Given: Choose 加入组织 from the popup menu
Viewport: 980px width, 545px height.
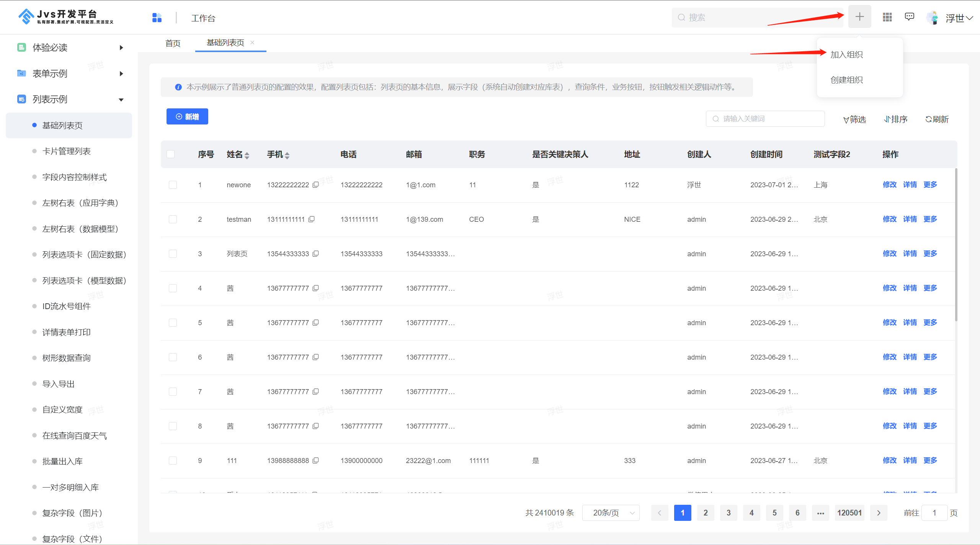Looking at the screenshot, I should 846,55.
